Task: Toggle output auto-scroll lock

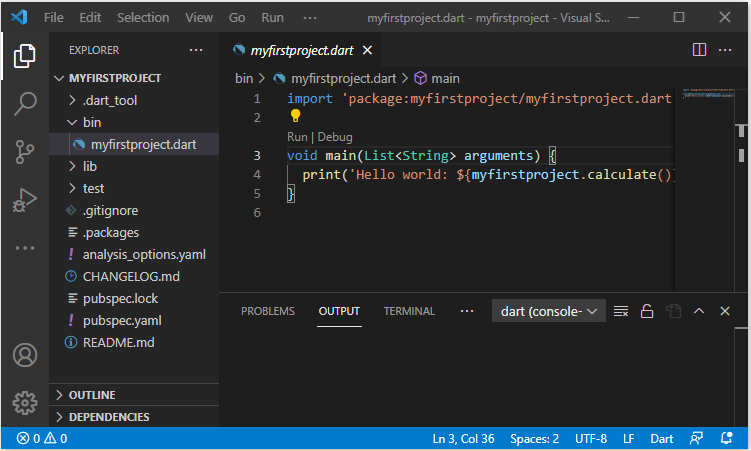Action: (647, 311)
